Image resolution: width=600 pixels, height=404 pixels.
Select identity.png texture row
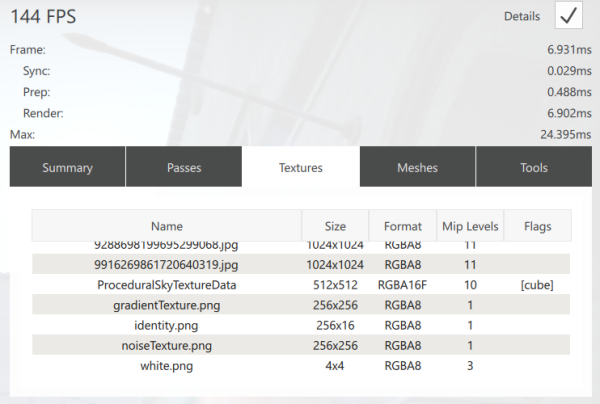166,325
